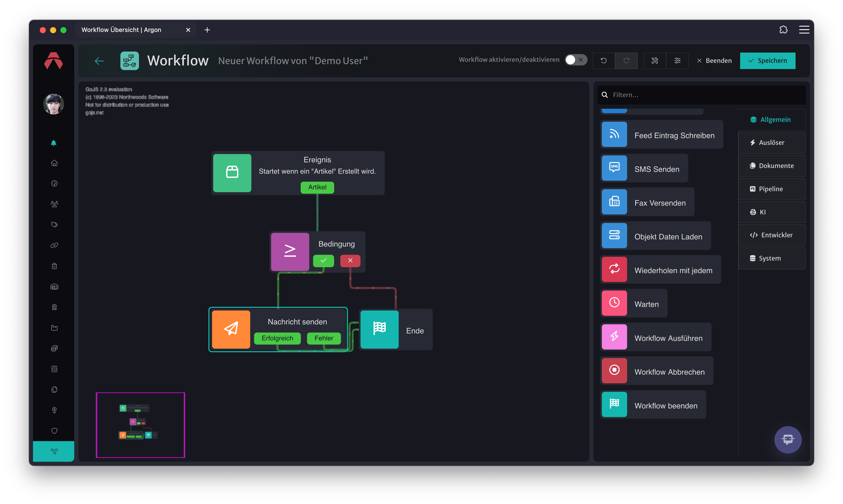Open the link chain icon in the sidebar
Screen dimensions: 843x504
[54, 245]
